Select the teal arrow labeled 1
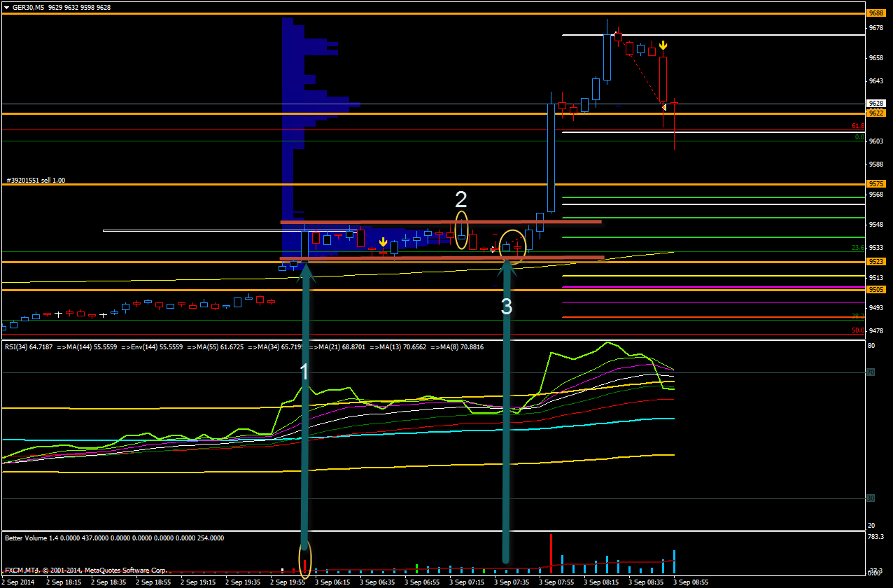 (305, 420)
